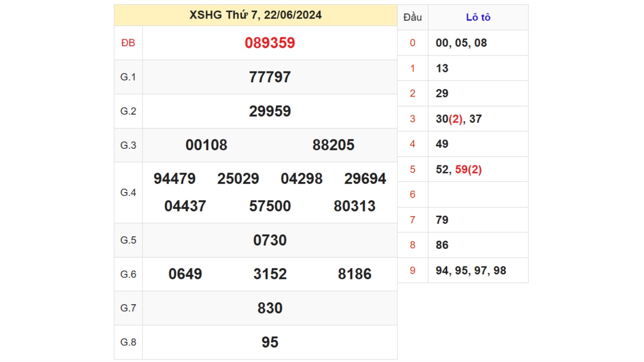Select lô tô values 94, 95, 97, 98

click(x=471, y=271)
